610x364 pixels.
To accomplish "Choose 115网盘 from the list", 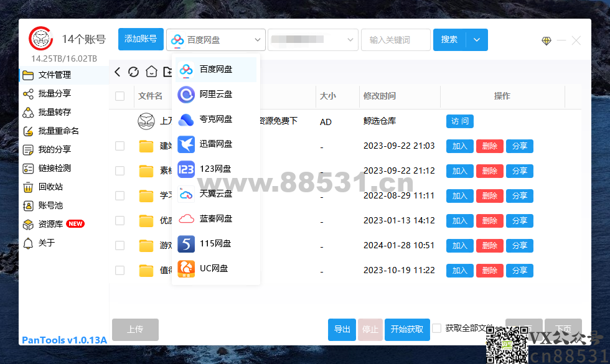I will click(216, 244).
